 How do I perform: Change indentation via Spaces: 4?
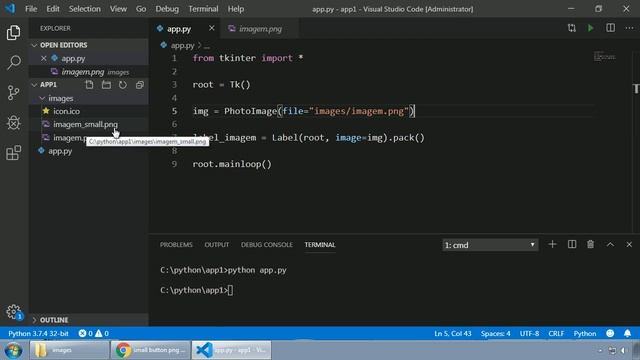(495, 333)
